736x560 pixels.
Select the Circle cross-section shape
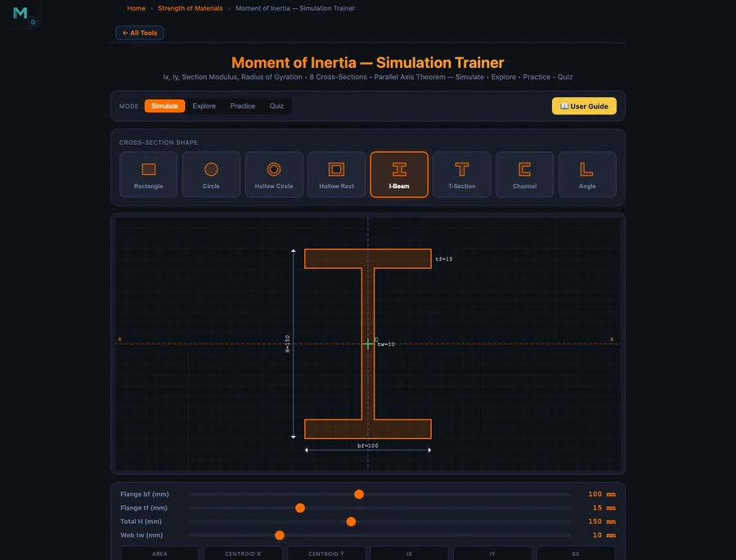click(x=211, y=175)
